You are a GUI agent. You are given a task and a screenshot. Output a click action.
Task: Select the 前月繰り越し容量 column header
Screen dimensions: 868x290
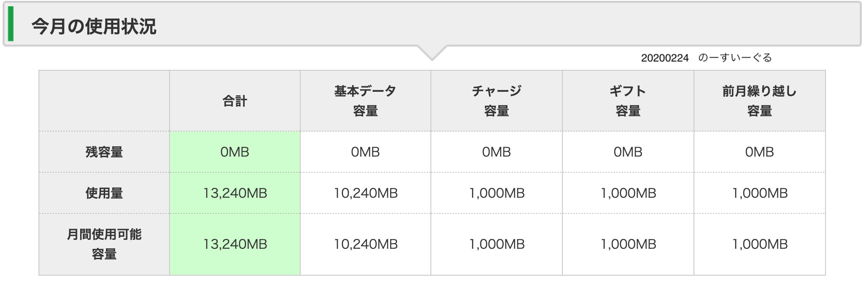coord(759,101)
